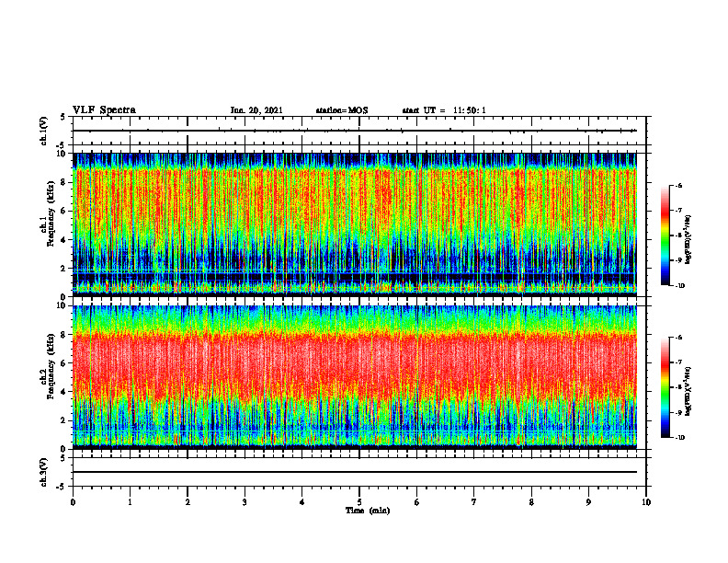Click the 'ch.3(V)' waveform axis label

tap(44, 472)
